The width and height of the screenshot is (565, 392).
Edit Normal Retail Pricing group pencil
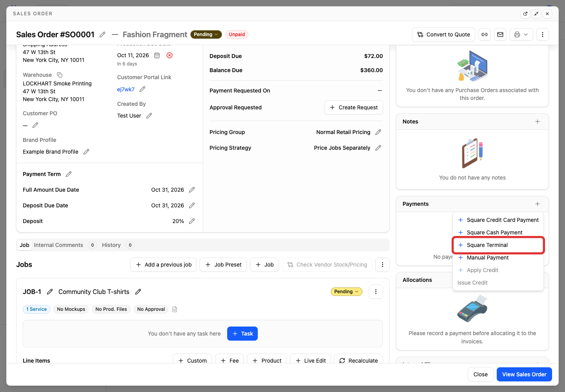click(378, 132)
